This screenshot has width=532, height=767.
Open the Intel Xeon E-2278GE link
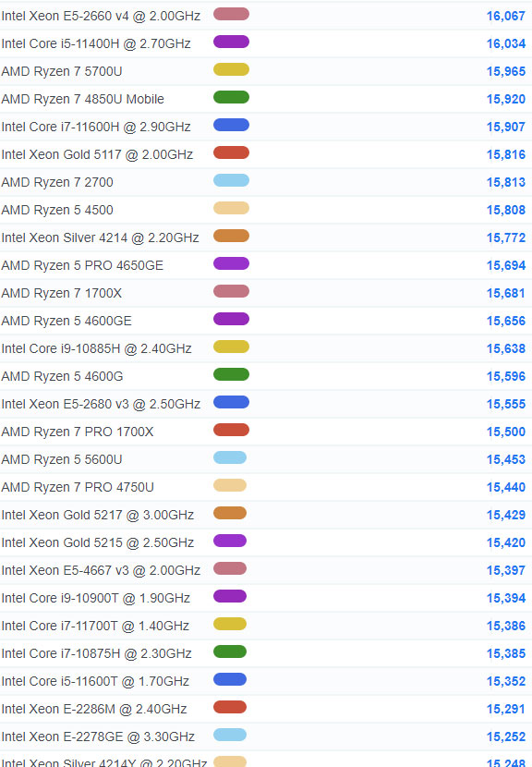[98, 737]
